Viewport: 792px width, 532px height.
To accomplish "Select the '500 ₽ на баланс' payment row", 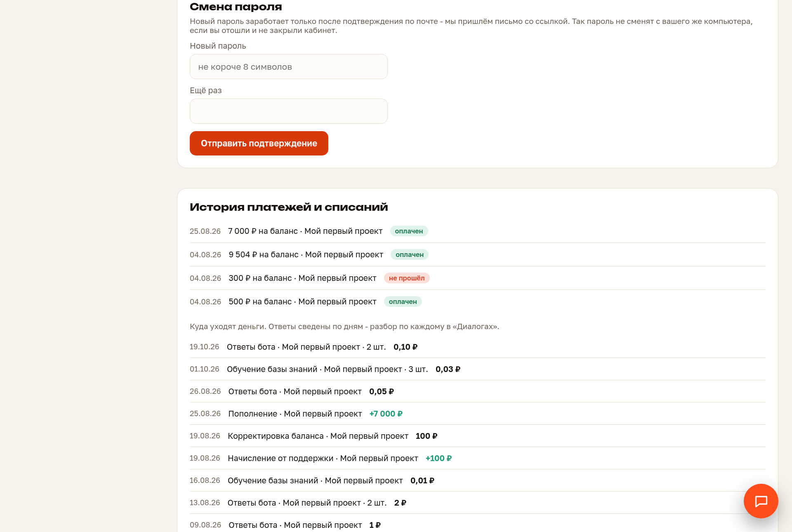I will tap(478, 302).
